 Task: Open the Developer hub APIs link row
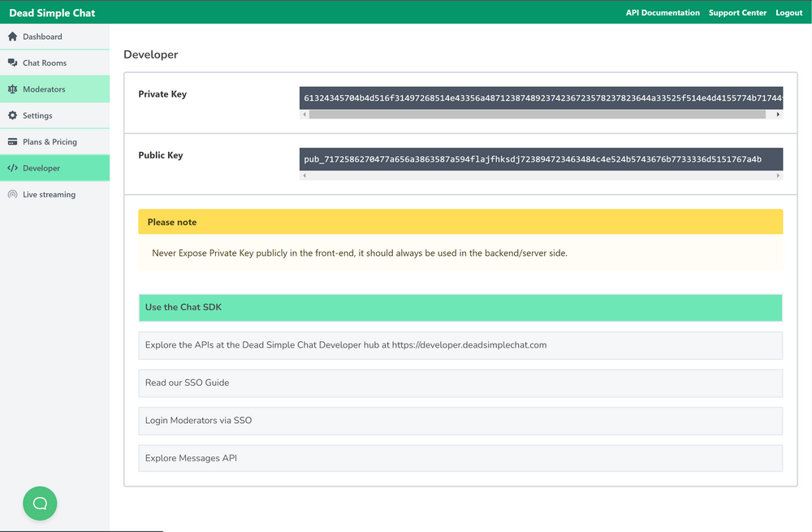[460, 345]
